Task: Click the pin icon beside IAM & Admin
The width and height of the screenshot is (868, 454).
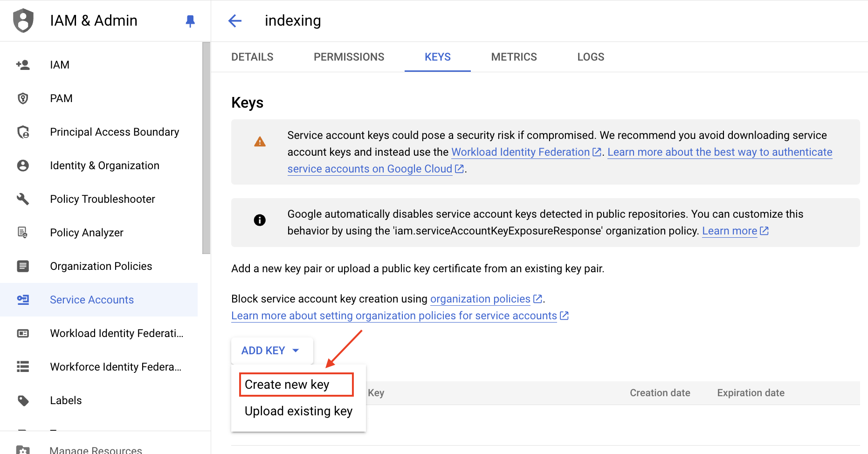Action: coord(190,21)
